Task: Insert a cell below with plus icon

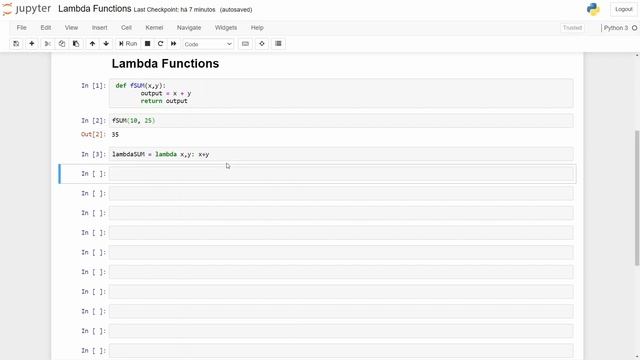Action: (x=31, y=44)
